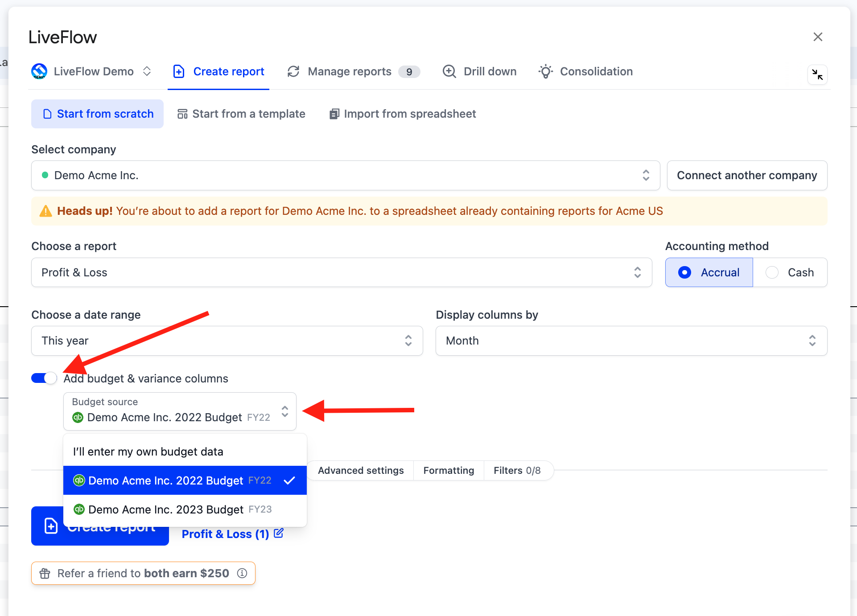The width and height of the screenshot is (857, 616).
Task: Click the info icon on referral banner
Action: pyautogui.click(x=242, y=573)
